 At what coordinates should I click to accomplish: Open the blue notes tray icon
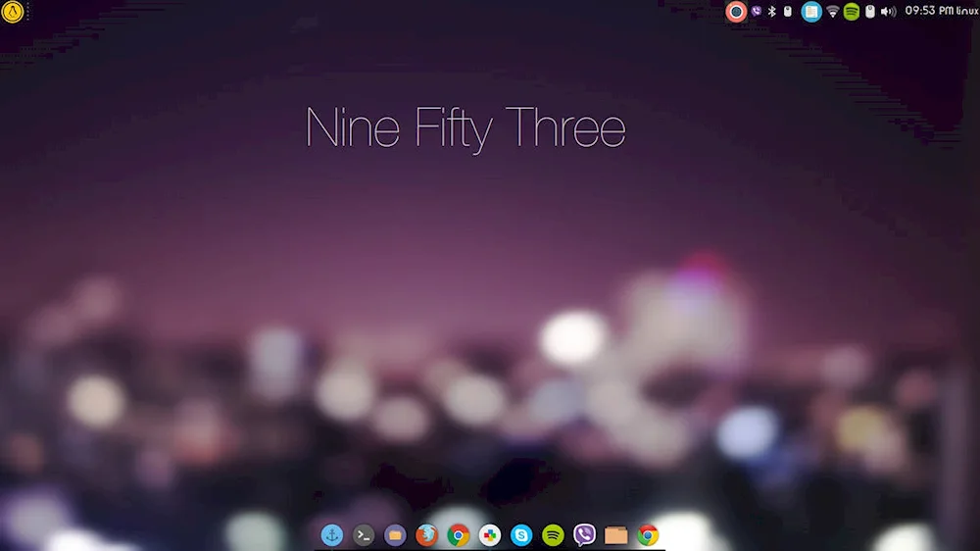811,11
